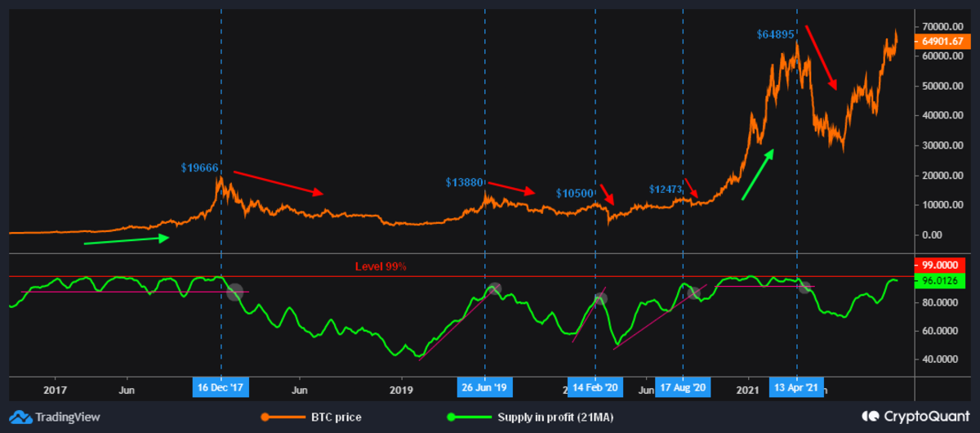This screenshot has width=980, height=433.
Task: Click the Level 99% red text label
Action: click(x=381, y=267)
